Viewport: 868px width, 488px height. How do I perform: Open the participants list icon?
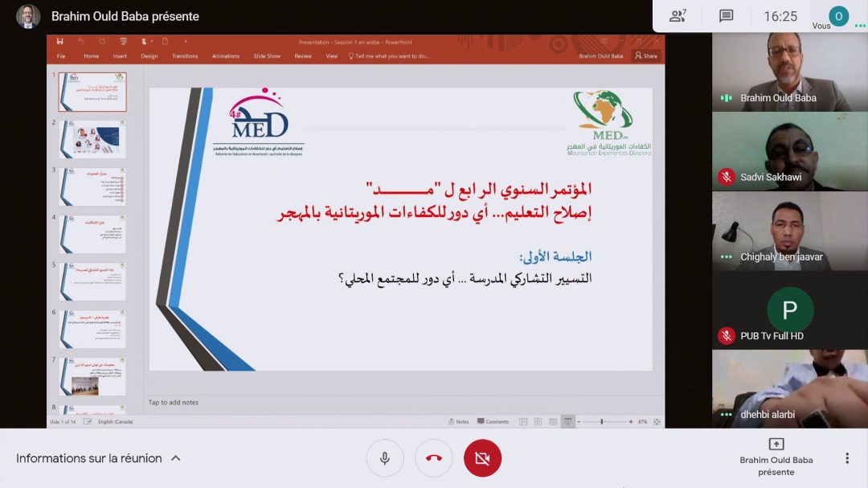[678, 16]
